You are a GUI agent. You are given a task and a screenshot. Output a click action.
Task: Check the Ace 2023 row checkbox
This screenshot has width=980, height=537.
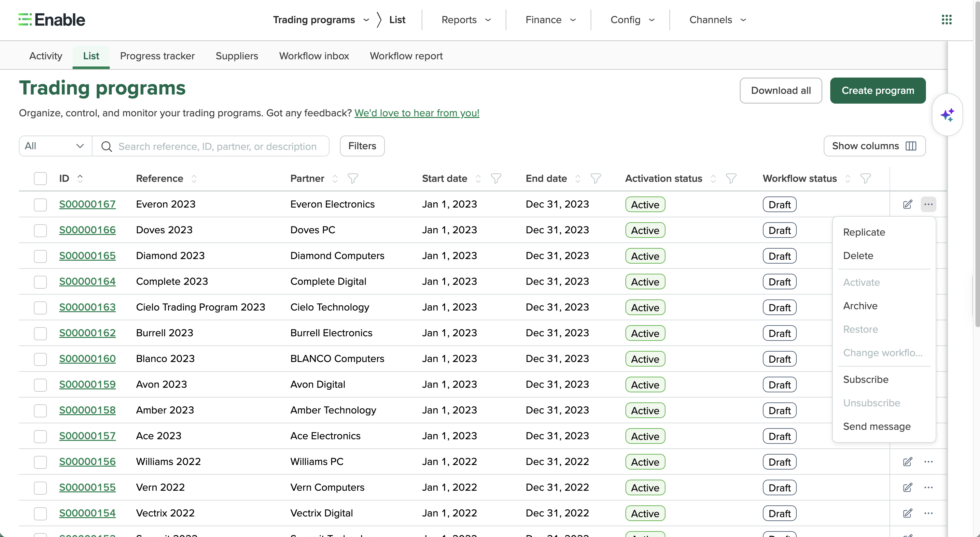point(40,436)
